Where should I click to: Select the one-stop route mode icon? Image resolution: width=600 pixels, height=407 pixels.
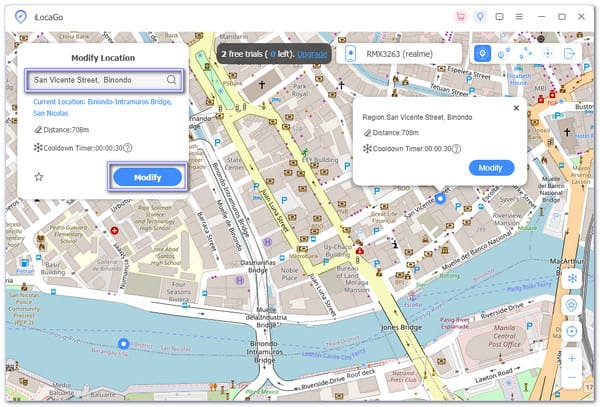click(504, 53)
